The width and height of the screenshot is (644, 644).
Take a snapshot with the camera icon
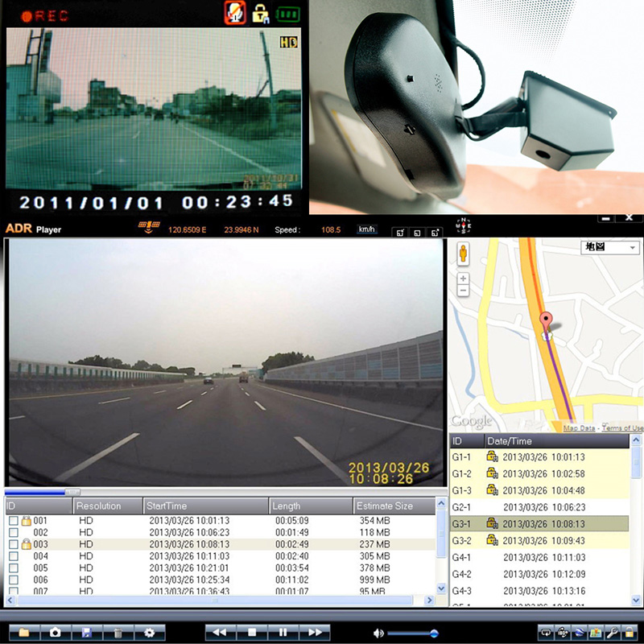point(55,633)
